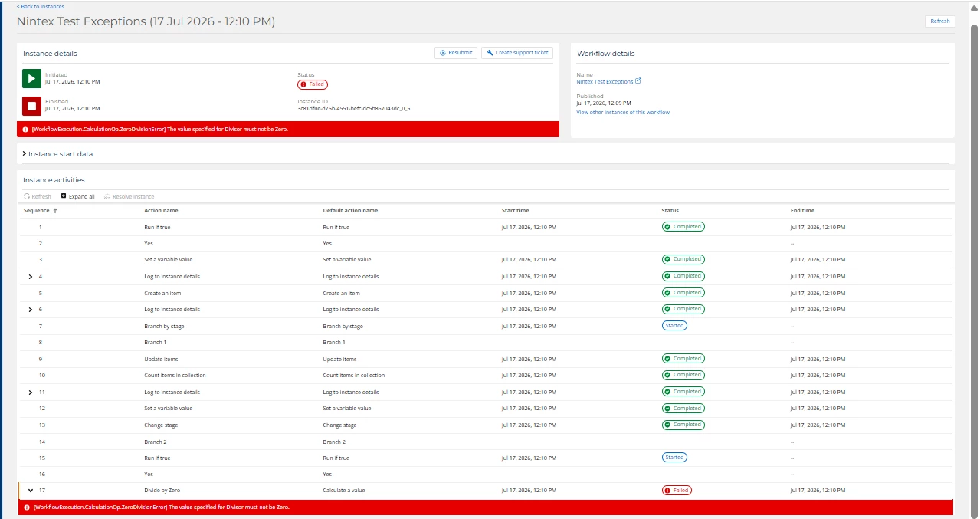Click the Instance activities panel heading
The height and width of the screenshot is (519, 980).
(x=54, y=180)
